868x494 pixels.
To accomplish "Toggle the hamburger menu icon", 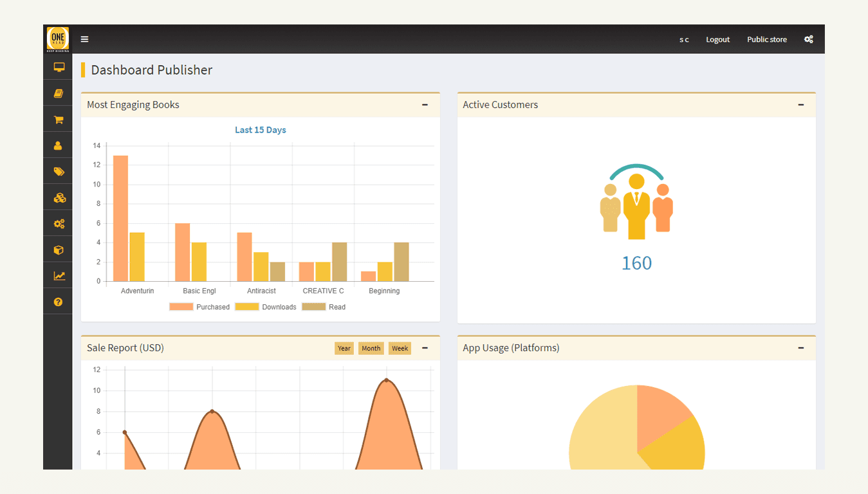I will 84,39.
